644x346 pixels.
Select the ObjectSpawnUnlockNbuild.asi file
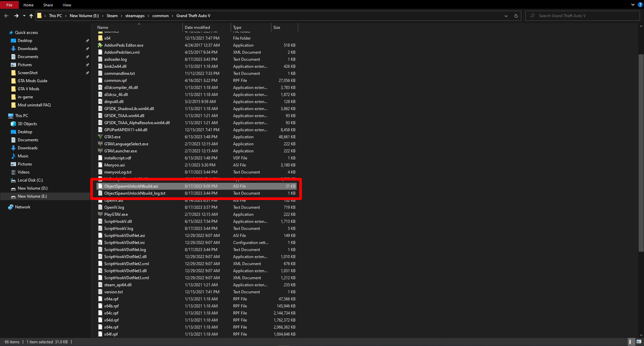pyautogui.click(x=131, y=186)
